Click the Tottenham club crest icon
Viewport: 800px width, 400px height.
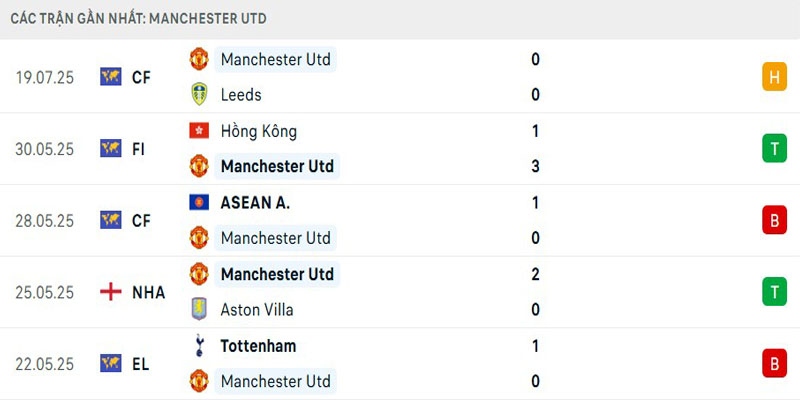pos(199,346)
